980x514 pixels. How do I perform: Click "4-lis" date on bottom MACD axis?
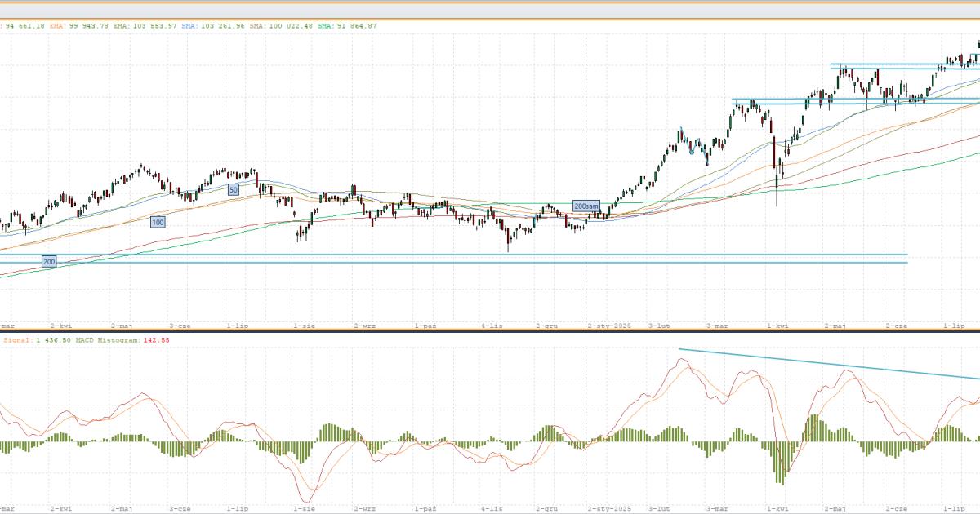(x=492, y=508)
